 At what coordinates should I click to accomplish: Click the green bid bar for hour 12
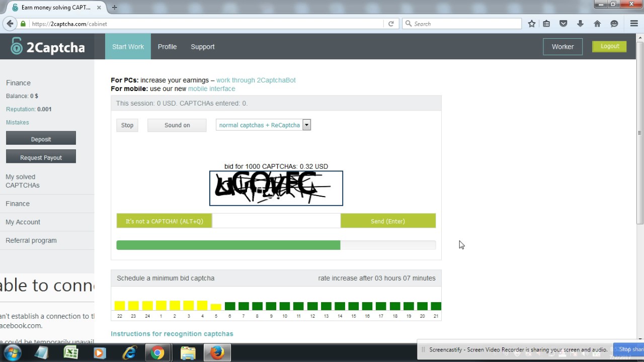312,306
